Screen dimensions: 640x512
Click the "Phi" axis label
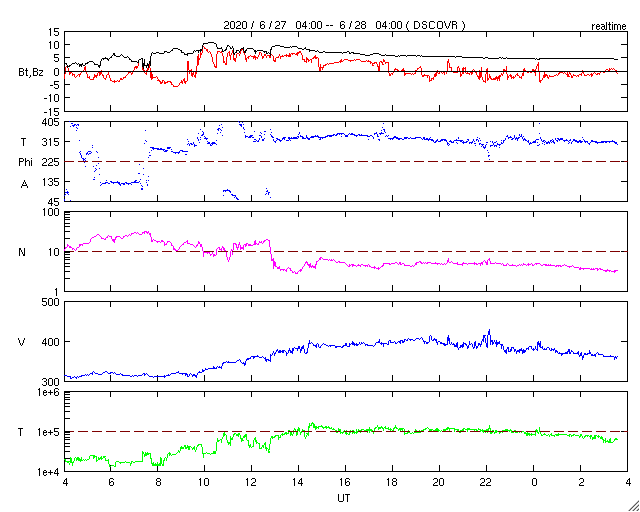tap(24, 163)
